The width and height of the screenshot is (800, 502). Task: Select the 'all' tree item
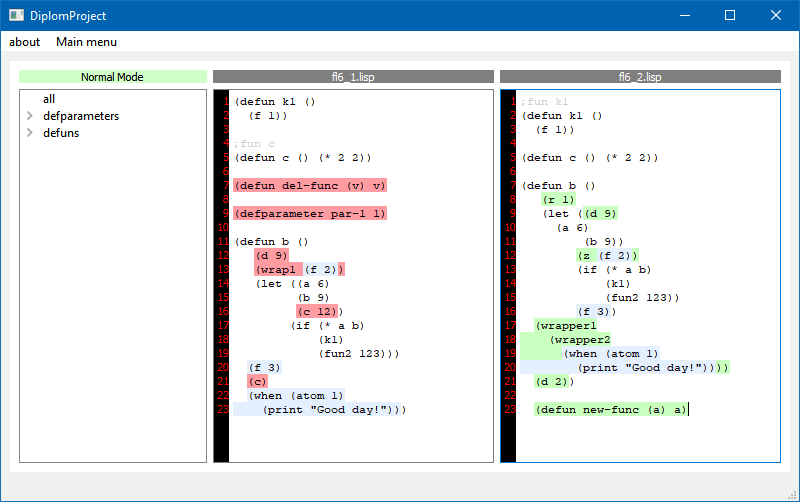pos(49,99)
